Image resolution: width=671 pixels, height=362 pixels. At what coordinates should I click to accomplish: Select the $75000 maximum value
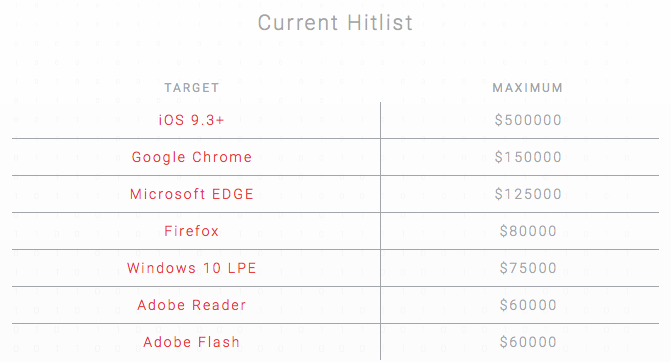[x=528, y=268]
